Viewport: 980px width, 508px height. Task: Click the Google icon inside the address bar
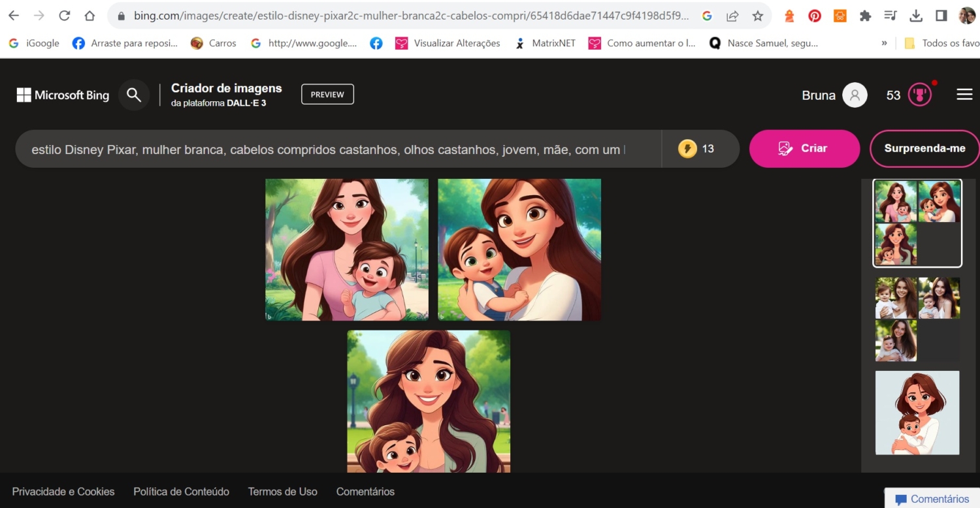point(707,16)
